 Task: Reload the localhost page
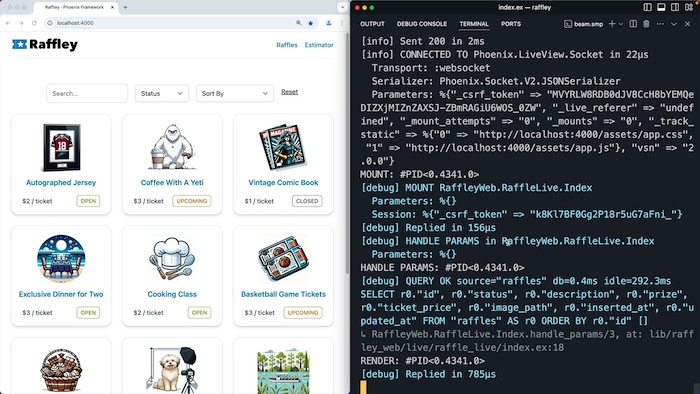tap(34, 23)
